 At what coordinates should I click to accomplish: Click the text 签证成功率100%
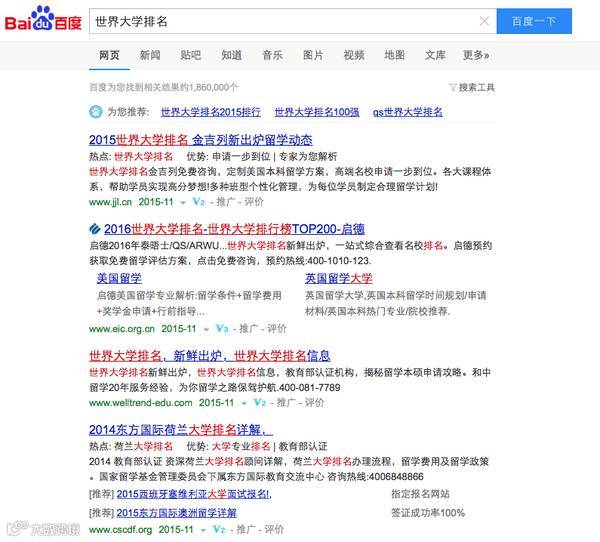[x=428, y=513]
